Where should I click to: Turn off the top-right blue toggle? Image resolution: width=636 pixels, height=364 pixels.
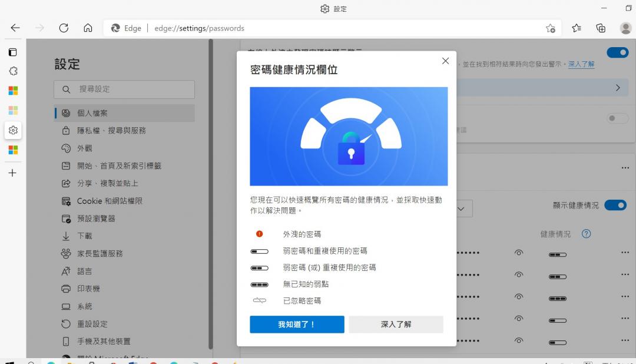point(618,52)
